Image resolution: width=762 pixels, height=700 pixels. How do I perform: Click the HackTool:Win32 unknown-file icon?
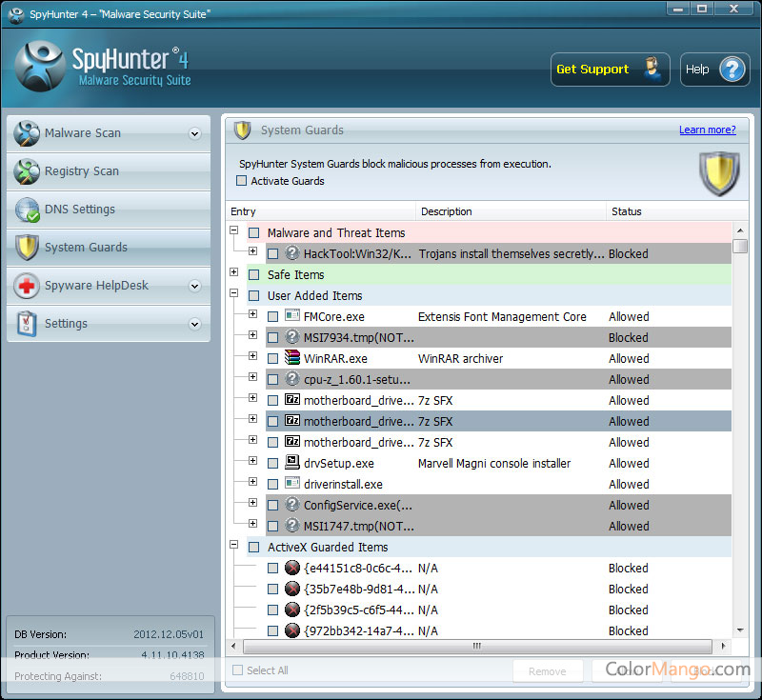(x=292, y=253)
